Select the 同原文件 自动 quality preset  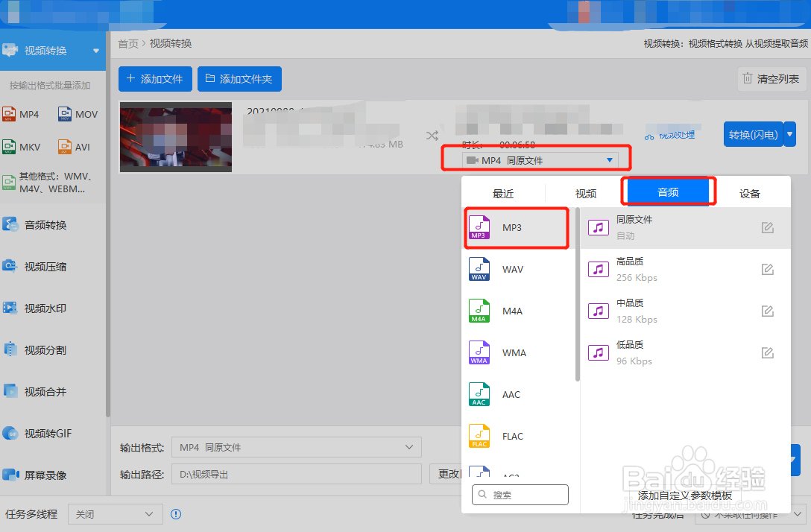(x=685, y=227)
